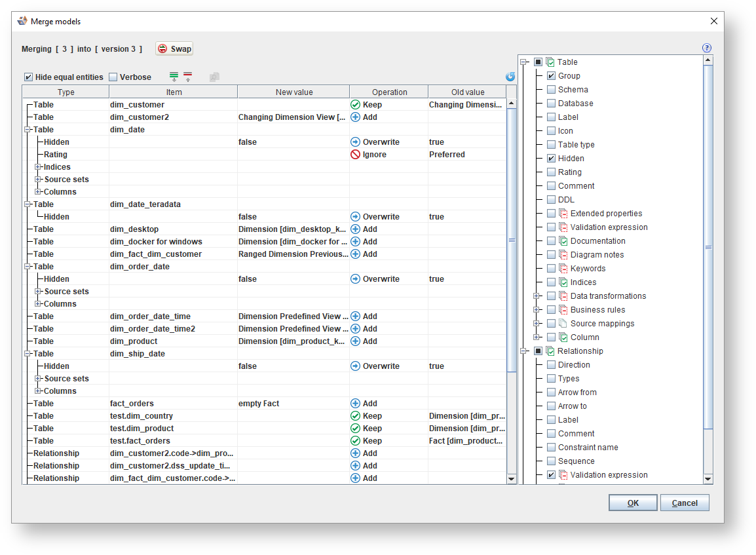Click the Old value column header
Viewport: 756px width, 555px height.
click(x=467, y=92)
